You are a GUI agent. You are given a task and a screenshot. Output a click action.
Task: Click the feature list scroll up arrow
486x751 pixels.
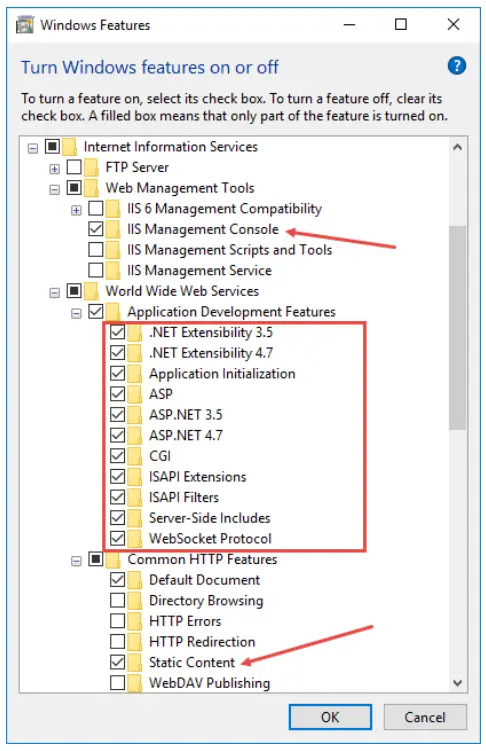pos(457,148)
